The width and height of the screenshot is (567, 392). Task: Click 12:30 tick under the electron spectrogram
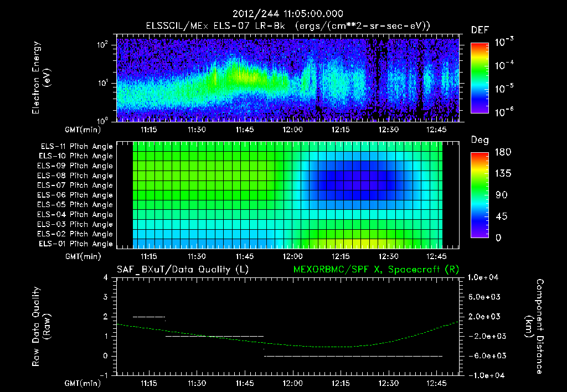[389, 130]
